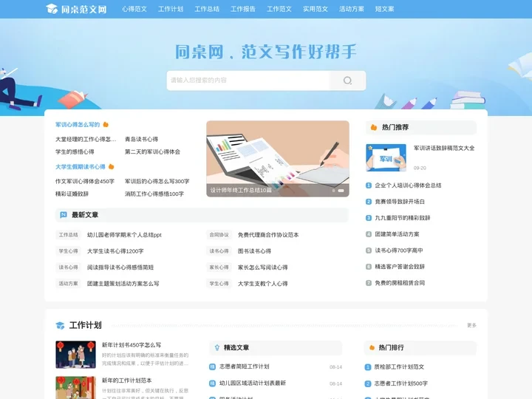Open 大学生支教个人心得 article

[263, 284]
